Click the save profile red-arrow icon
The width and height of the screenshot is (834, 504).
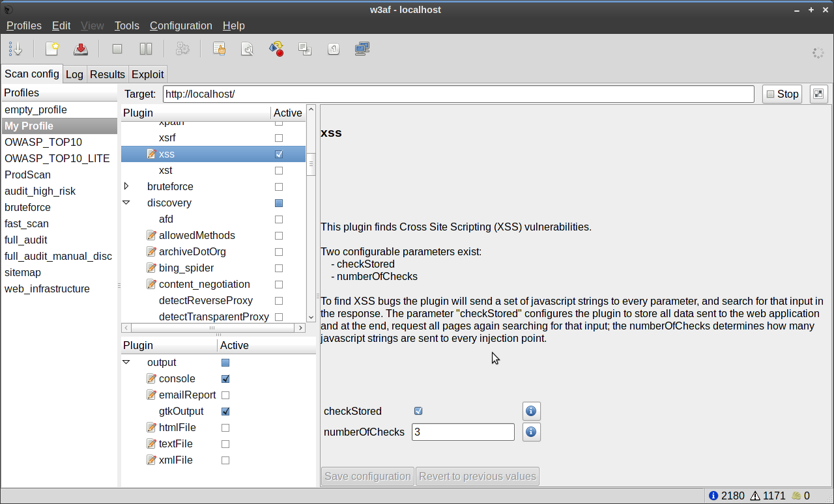coord(81,49)
